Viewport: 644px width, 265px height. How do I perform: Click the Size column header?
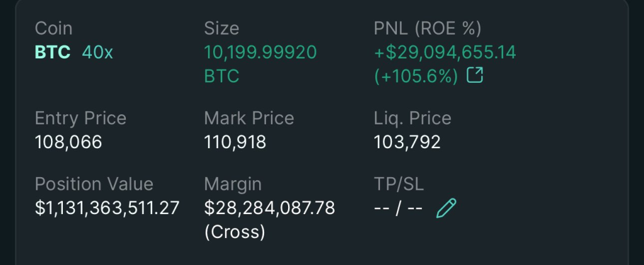[221, 29]
